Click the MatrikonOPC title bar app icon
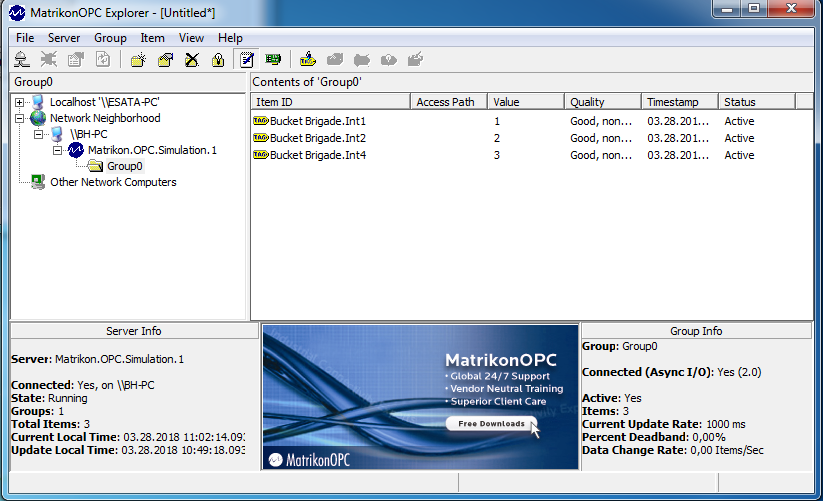823x501 pixels. (x=17, y=13)
